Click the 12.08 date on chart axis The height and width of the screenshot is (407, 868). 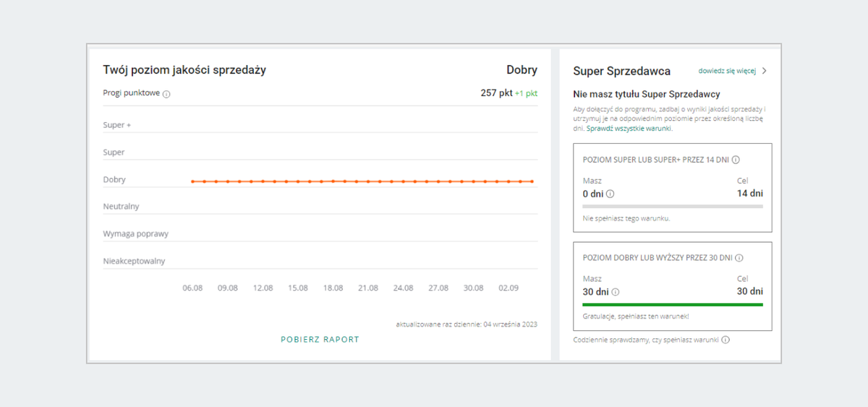(x=263, y=288)
